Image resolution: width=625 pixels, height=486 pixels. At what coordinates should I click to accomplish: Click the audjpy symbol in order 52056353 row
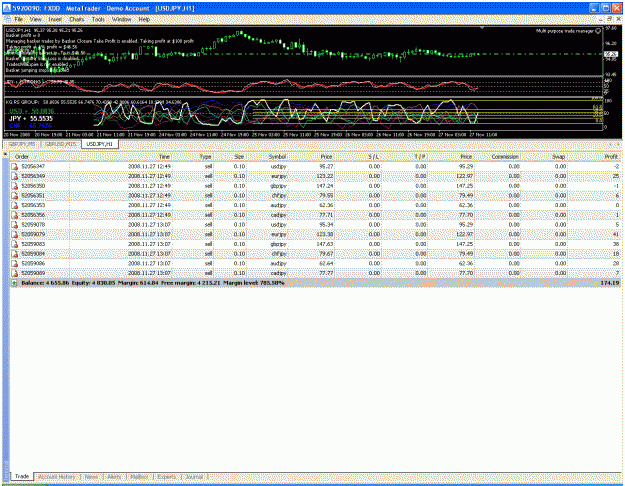[278, 205]
